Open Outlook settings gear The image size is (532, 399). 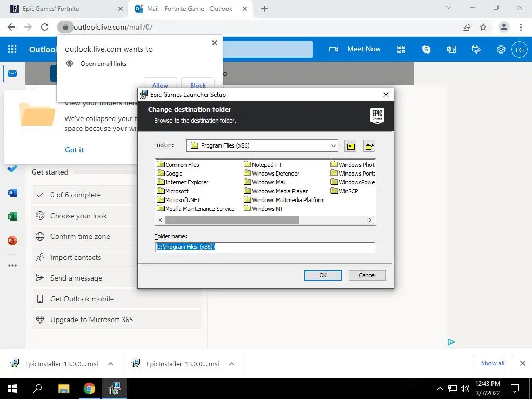[x=501, y=49]
